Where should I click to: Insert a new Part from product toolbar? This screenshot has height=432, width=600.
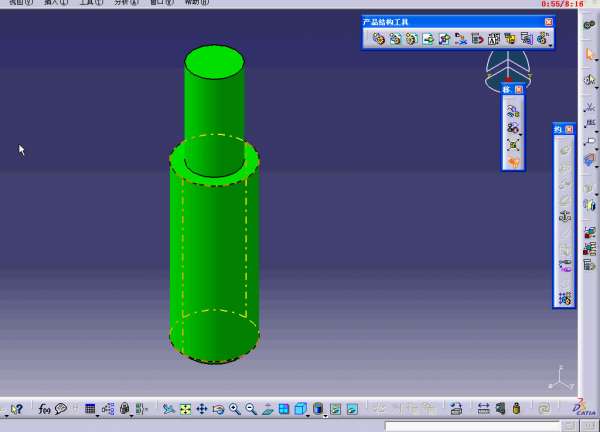coord(412,39)
